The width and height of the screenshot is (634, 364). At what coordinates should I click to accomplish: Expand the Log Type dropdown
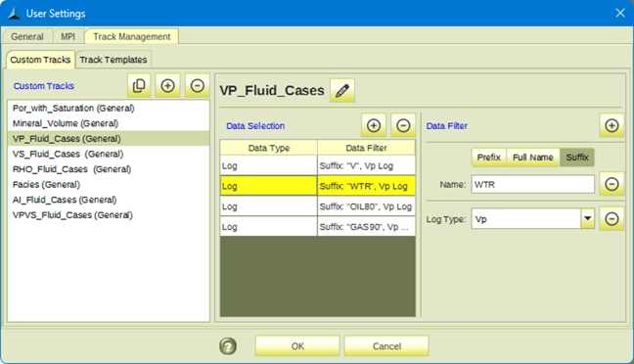587,219
